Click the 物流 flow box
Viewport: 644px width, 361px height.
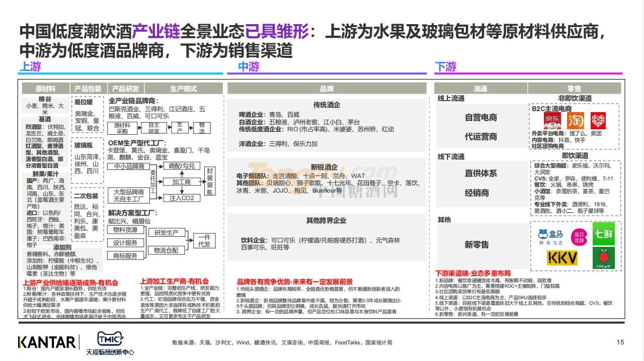coord(202,128)
